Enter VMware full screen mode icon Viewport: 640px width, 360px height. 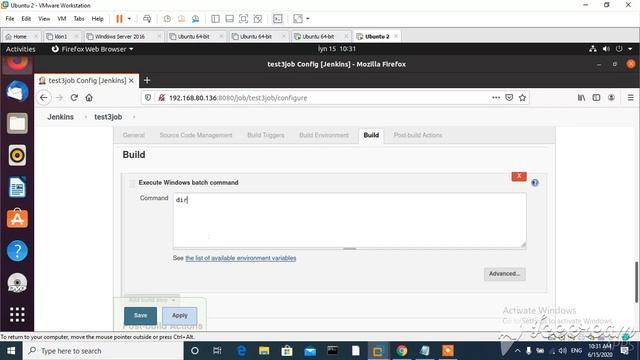244,19
